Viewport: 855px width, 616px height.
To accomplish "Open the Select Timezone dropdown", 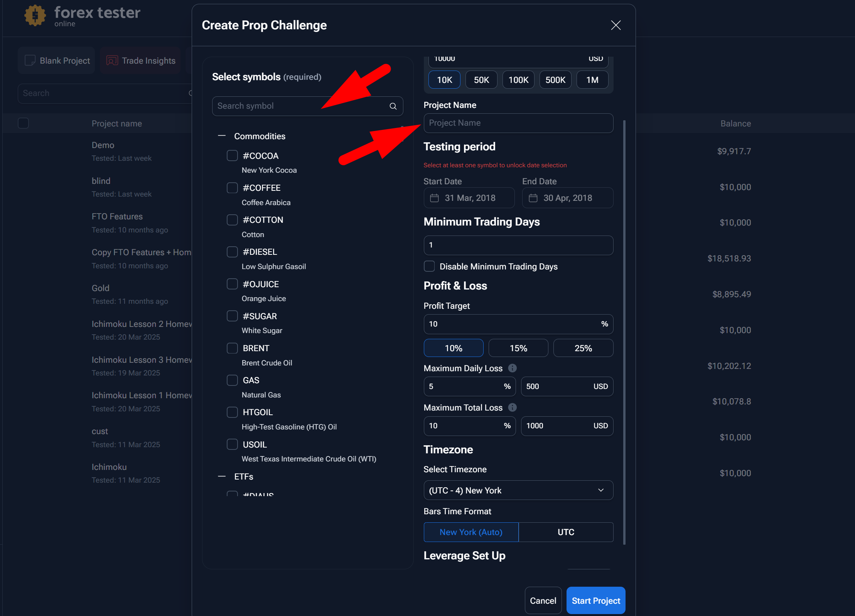I will point(518,490).
